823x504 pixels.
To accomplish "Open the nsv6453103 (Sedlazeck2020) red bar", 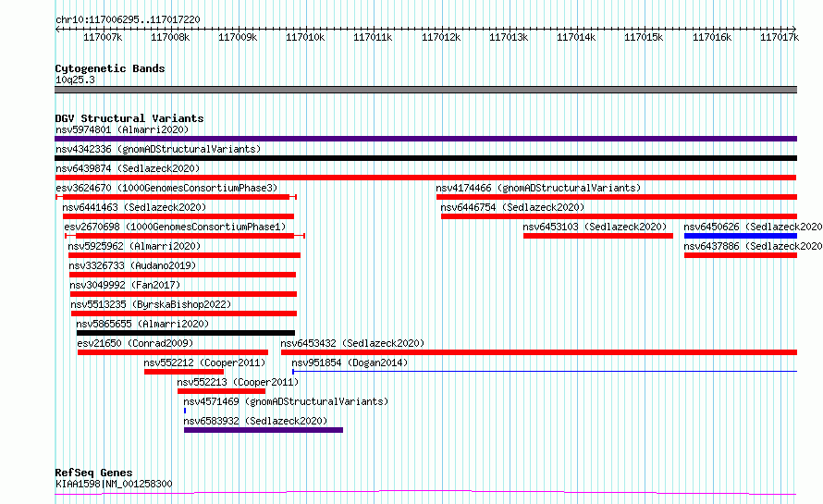I will [597, 236].
